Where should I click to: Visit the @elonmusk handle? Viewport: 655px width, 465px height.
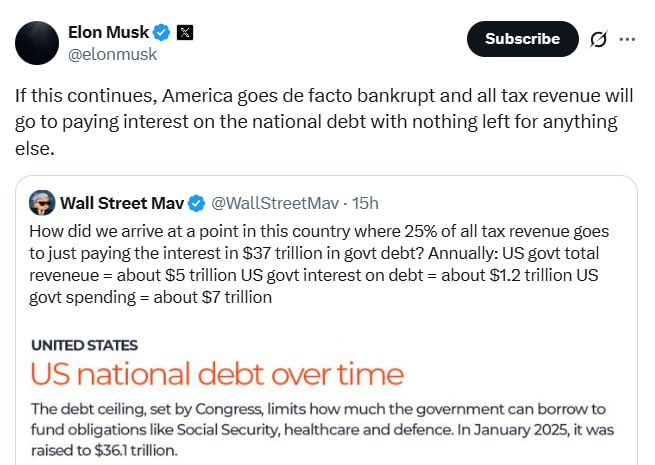(x=112, y=54)
